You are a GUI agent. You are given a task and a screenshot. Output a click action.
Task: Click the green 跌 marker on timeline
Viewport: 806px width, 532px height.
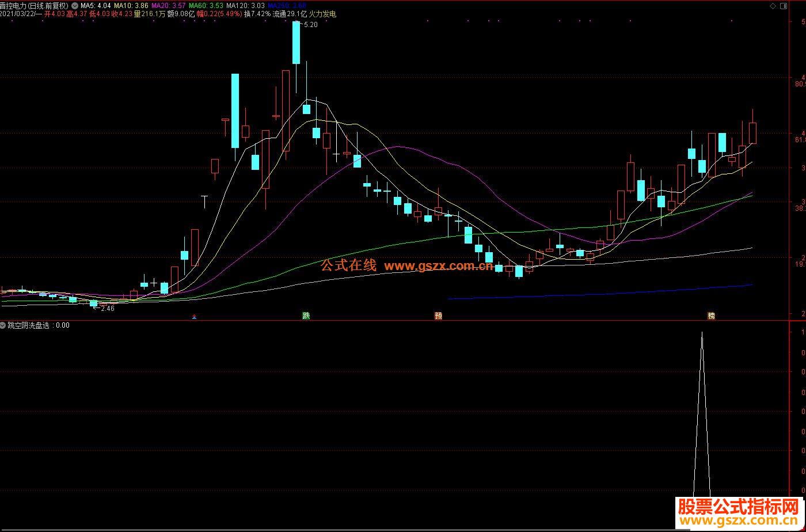(306, 316)
